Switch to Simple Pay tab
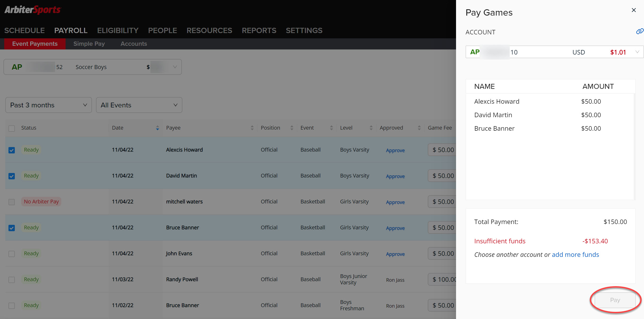The image size is (644, 319). coord(89,44)
